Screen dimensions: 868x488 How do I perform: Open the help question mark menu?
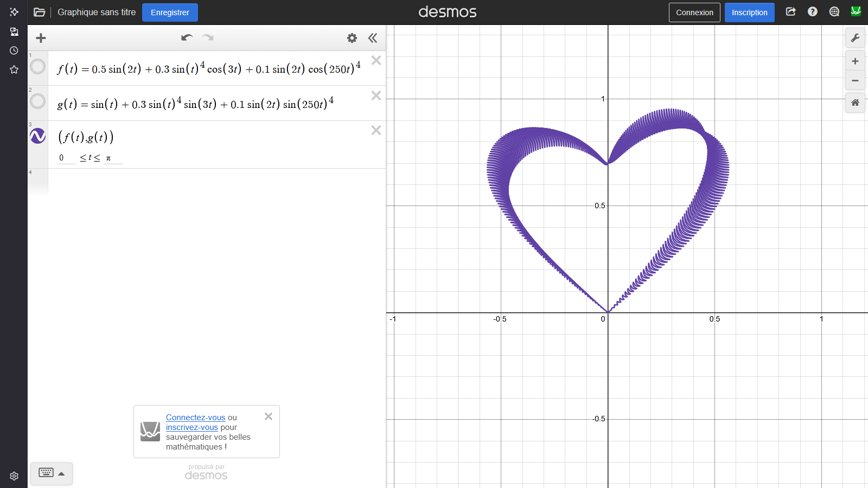[x=812, y=12]
